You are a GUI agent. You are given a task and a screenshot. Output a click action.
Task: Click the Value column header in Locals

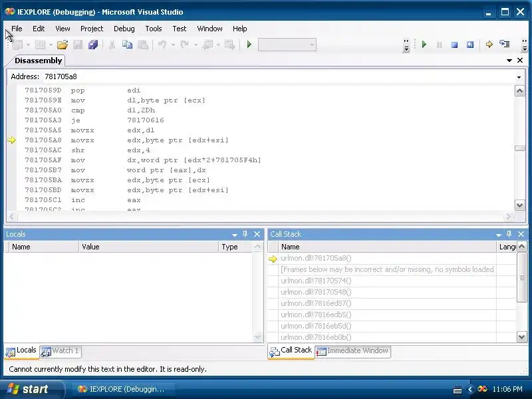[x=148, y=247]
